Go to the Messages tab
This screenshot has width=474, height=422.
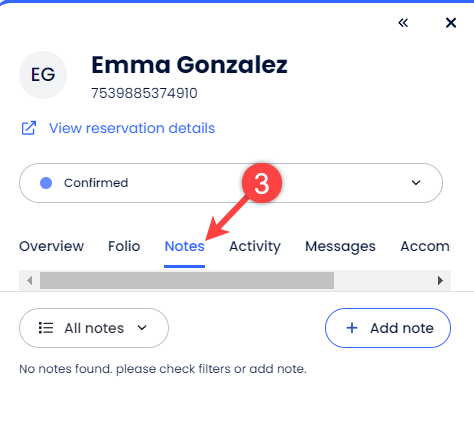(x=340, y=246)
